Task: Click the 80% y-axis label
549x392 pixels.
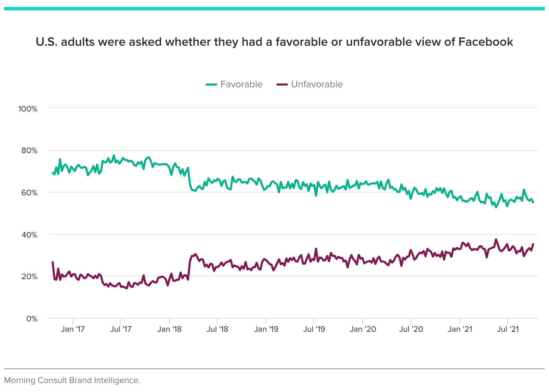Action: 29,151
